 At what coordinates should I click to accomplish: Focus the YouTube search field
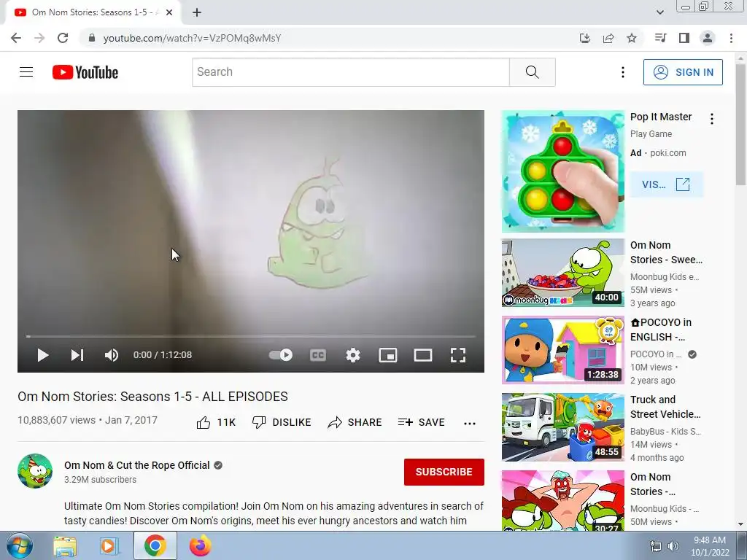351,72
